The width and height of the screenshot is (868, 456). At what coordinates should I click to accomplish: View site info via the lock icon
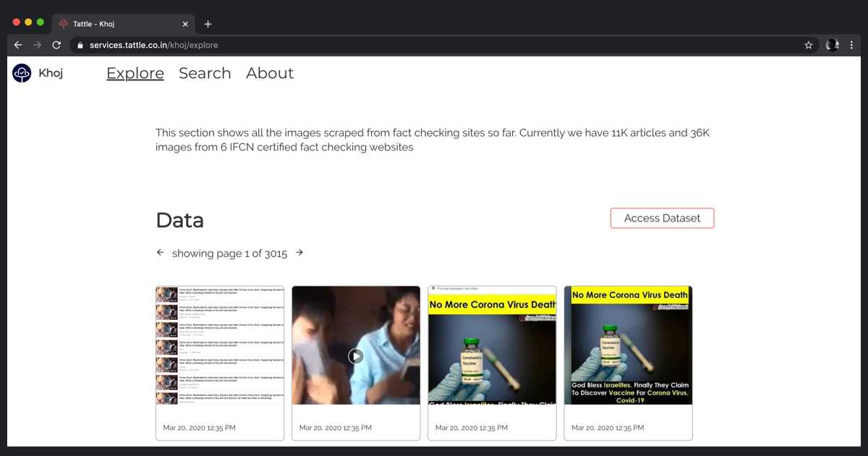pos(81,45)
